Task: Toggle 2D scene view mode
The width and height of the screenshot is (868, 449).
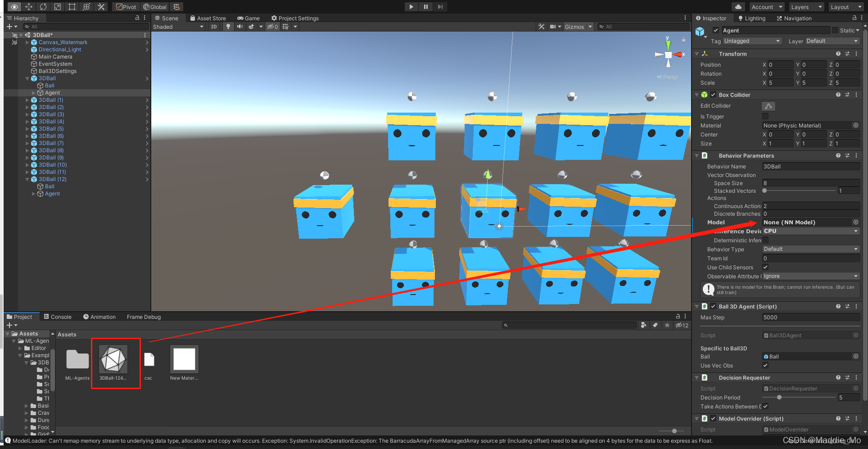Action: 214,27
